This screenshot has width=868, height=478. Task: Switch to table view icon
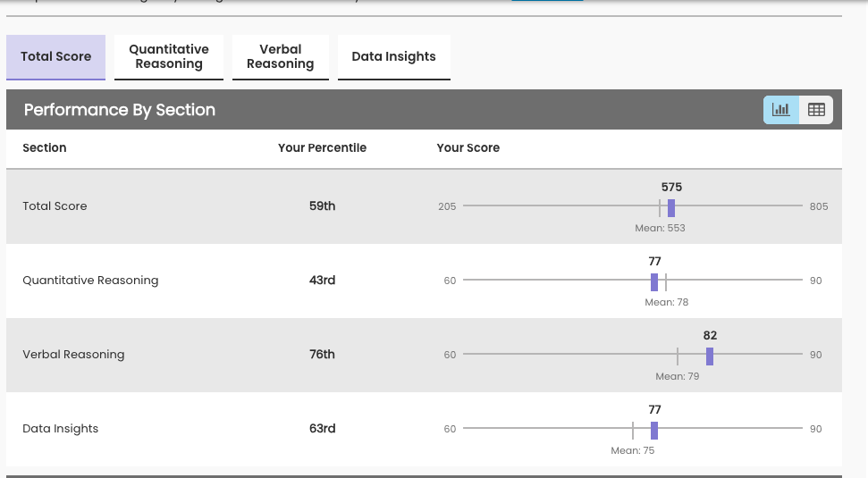(815, 110)
